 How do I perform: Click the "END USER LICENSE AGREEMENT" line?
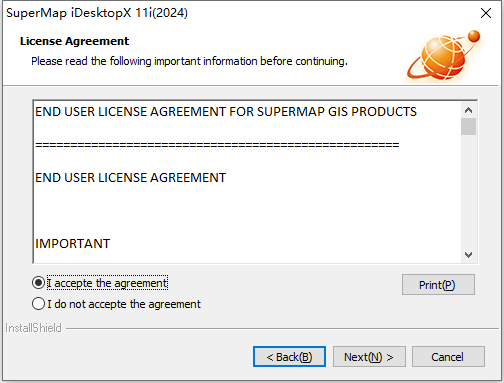point(130,178)
